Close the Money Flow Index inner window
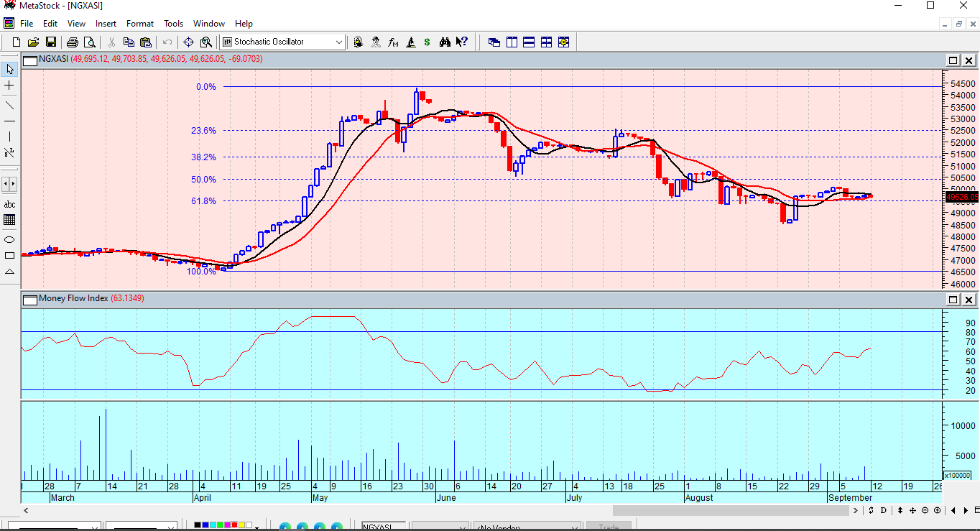Viewport: 980px width, 531px height. (x=969, y=299)
